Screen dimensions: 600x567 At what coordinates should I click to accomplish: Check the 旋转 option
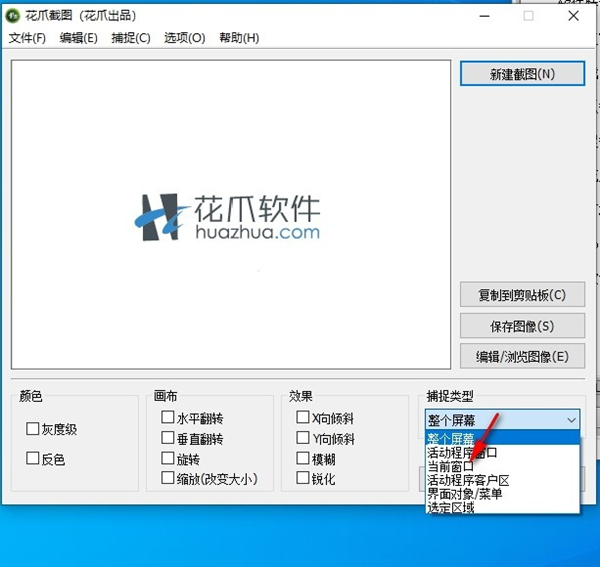[x=168, y=458]
